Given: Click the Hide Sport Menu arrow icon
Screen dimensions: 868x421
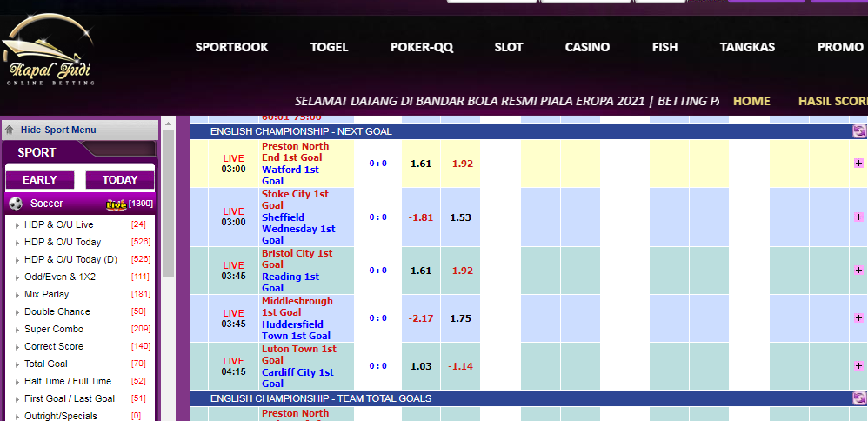Looking at the screenshot, I should 9,130.
